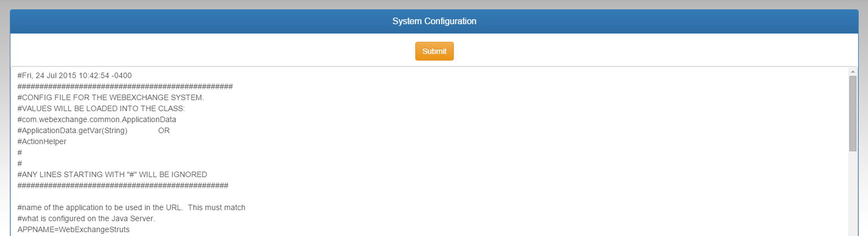
Task: Click the "#VALUES WILL BE LOADED" line
Action: [x=101, y=108]
